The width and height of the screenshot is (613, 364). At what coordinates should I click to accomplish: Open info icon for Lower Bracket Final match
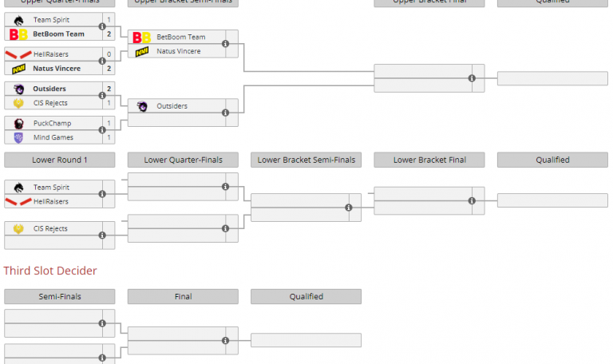point(472,200)
